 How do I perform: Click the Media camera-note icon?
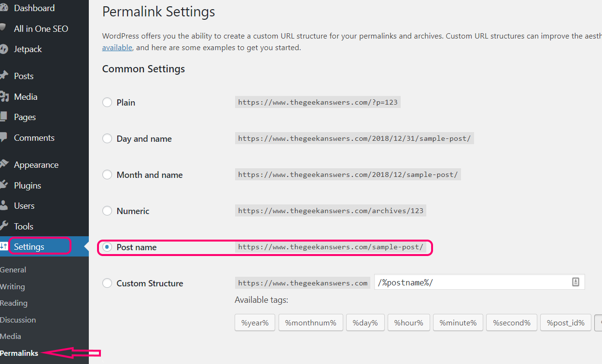pos(4,96)
